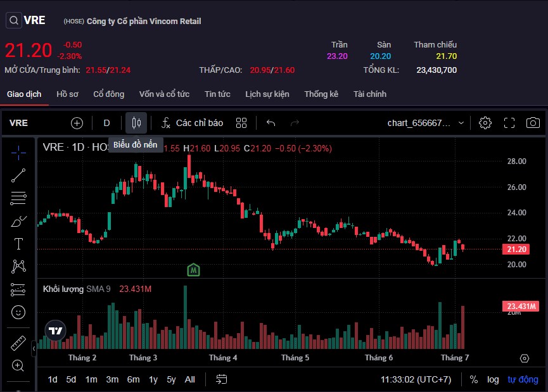Toggle percent scale on price axis
The width and height of the screenshot is (548, 392).
click(x=474, y=379)
